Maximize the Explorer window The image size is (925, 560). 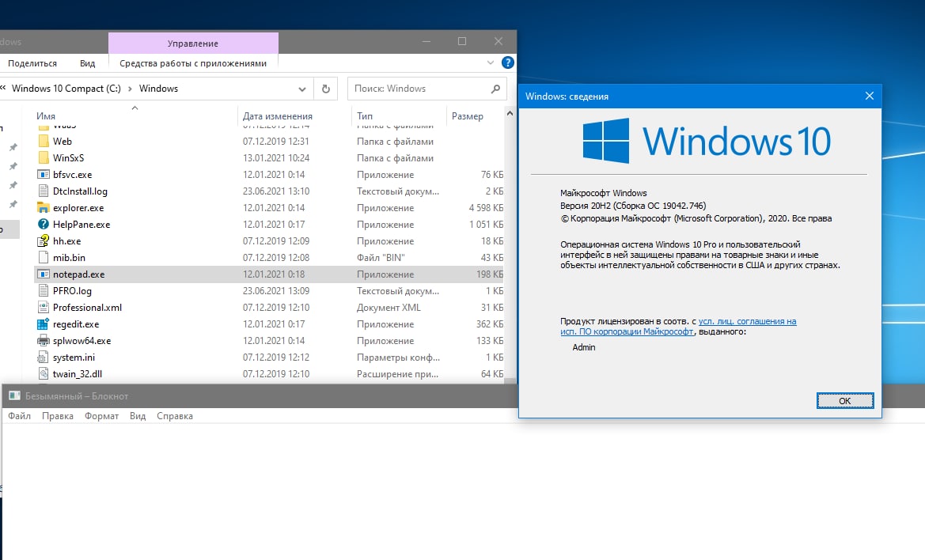462,41
